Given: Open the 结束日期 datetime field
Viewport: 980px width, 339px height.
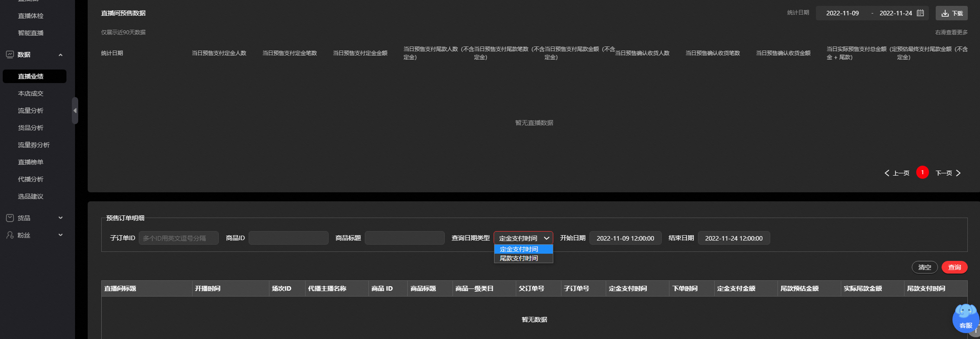Looking at the screenshot, I should click(x=734, y=238).
